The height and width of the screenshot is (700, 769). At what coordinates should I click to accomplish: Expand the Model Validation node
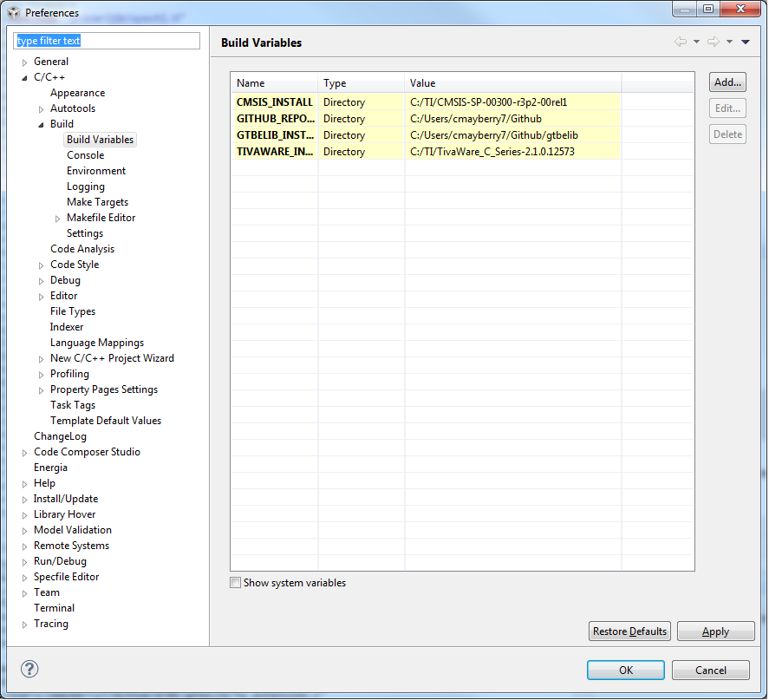(24, 531)
